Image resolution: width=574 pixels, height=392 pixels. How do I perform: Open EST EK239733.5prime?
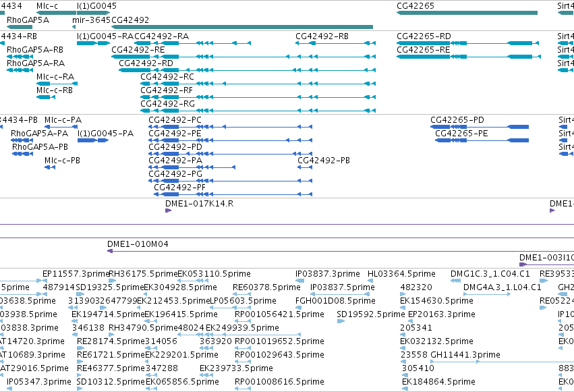click(x=237, y=368)
